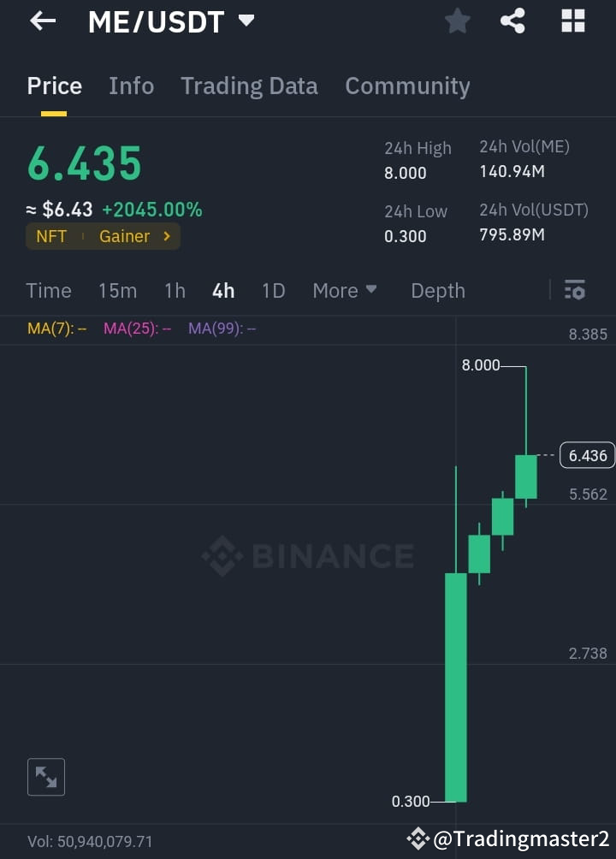616x859 pixels.
Task: Expand the chart to fullscreen
Action: coord(45,777)
